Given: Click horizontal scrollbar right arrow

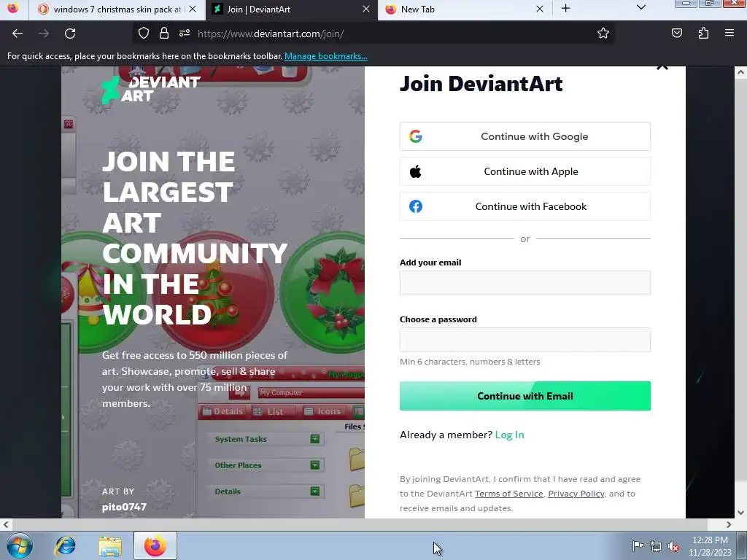Looking at the screenshot, I should click(729, 525).
